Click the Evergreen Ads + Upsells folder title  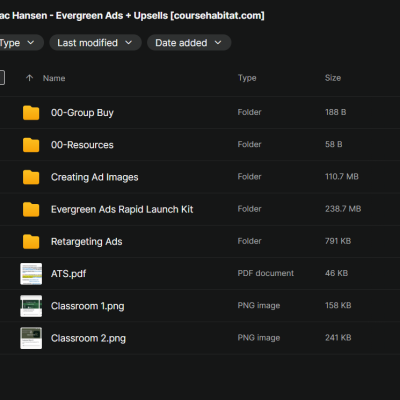[x=132, y=16]
